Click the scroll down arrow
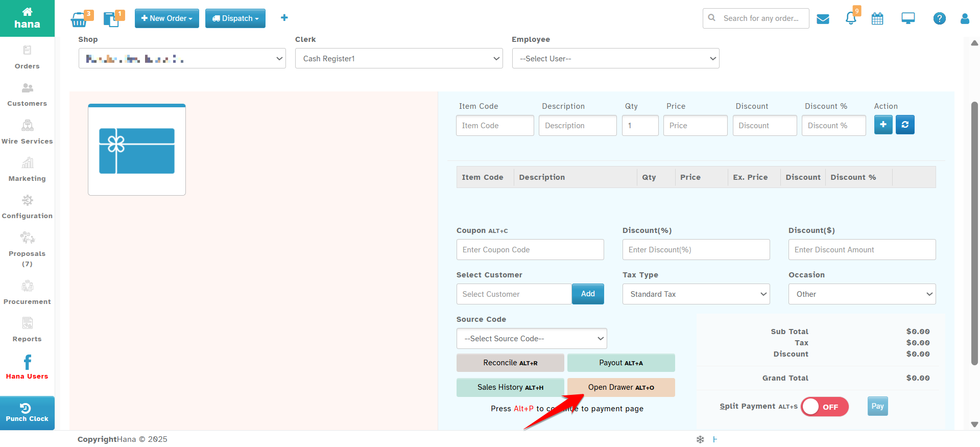Viewport: 980px width, 447px height. (x=974, y=425)
